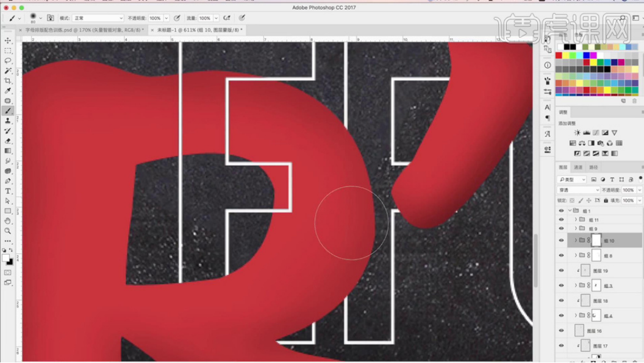
Task: Toggle pressure for opacity icon
Action: tap(177, 18)
